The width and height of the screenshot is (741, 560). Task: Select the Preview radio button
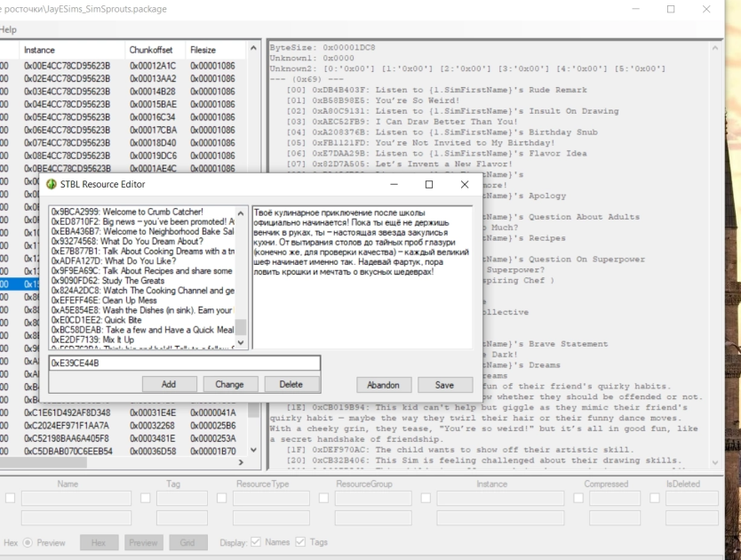28,542
